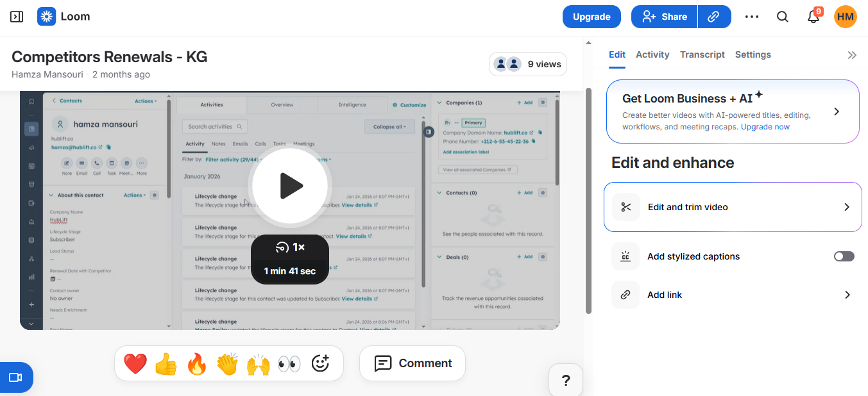Click the Upgrade button
The height and width of the screenshot is (396, 868).
pyautogui.click(x=591, y=17)
